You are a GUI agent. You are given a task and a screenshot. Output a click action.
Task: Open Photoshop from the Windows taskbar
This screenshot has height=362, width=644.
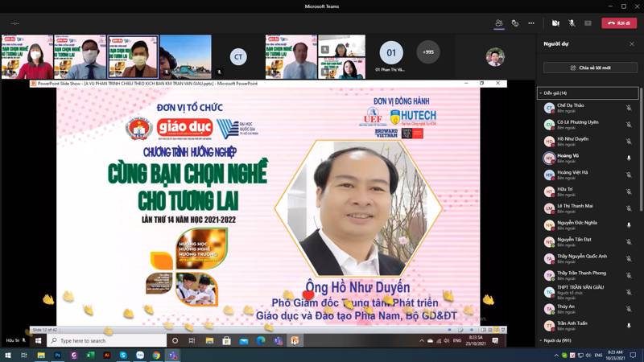point(57,355)
